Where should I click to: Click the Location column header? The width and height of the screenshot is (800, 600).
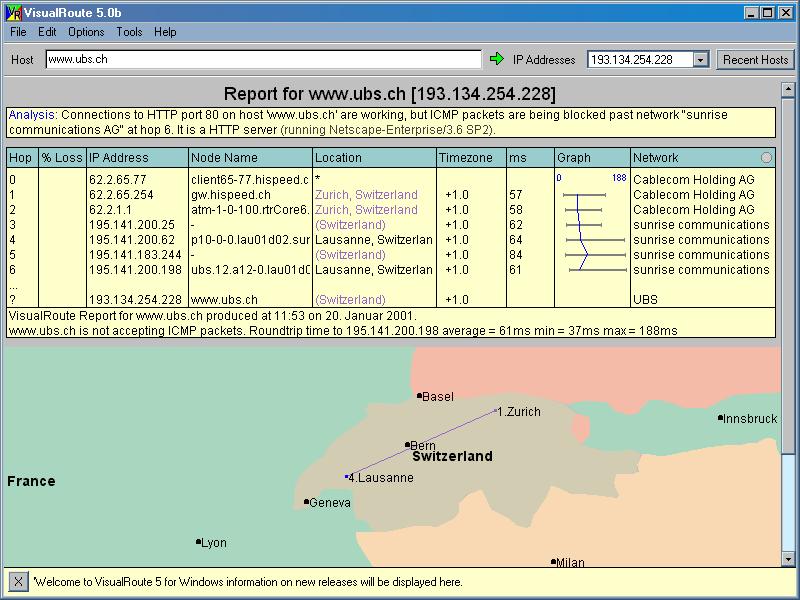click(x=374, y=158)
